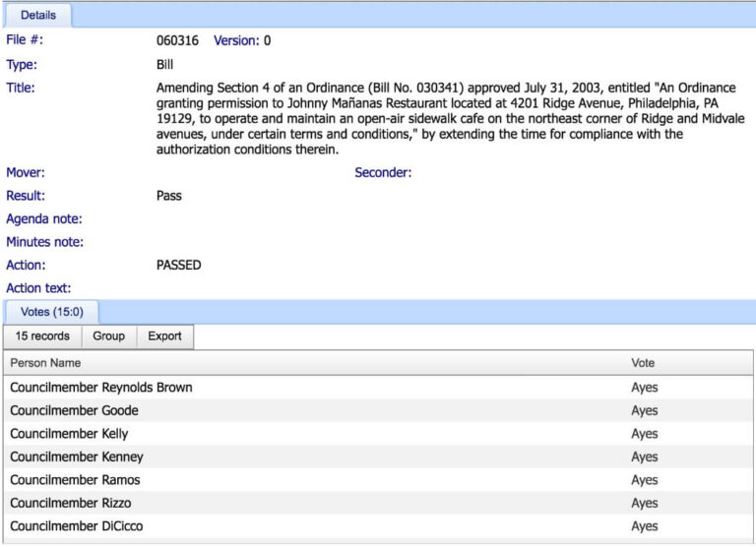Click the Mover label
The height and width of the screenshot is (547, 756).
pyautogui.click(x=26, y=172)
